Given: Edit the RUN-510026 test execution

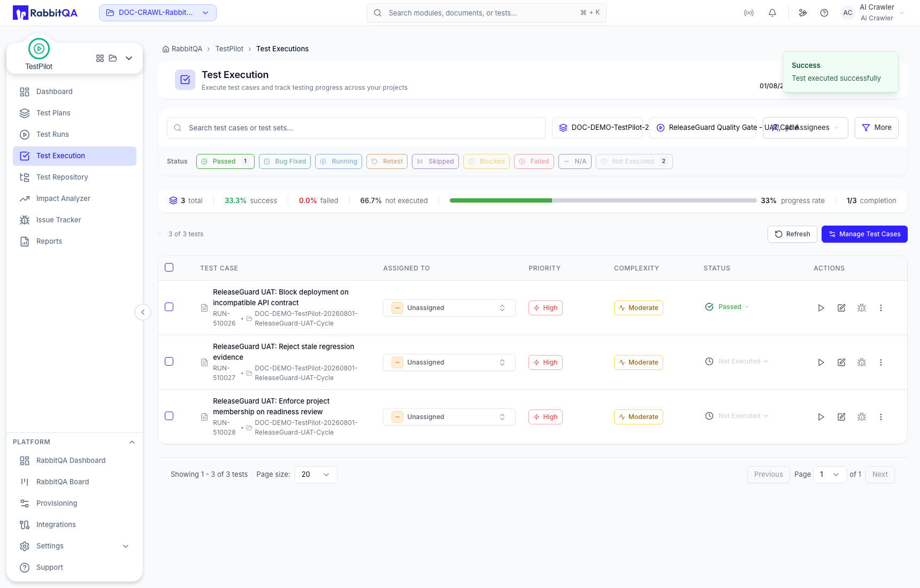Looking at the screenshot, I should point(841,308).
